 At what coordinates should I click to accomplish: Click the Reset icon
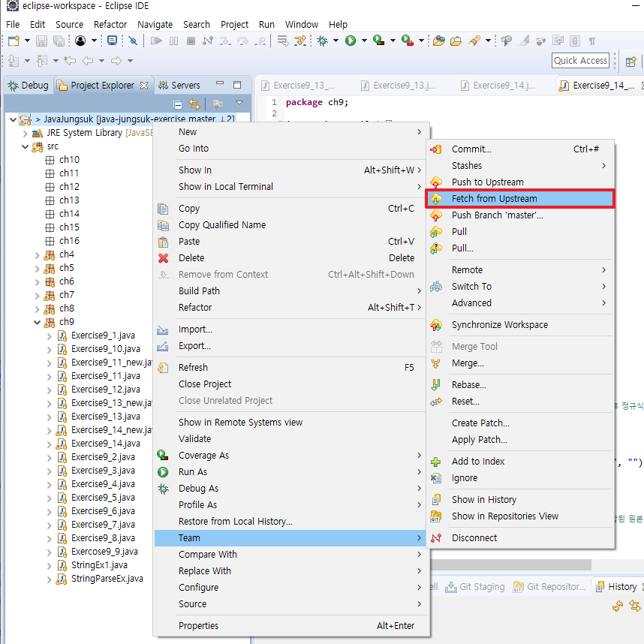(436, 402)
